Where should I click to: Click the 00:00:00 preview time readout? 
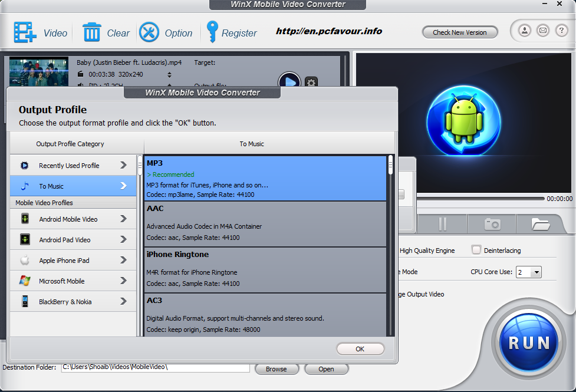[559, 199]
